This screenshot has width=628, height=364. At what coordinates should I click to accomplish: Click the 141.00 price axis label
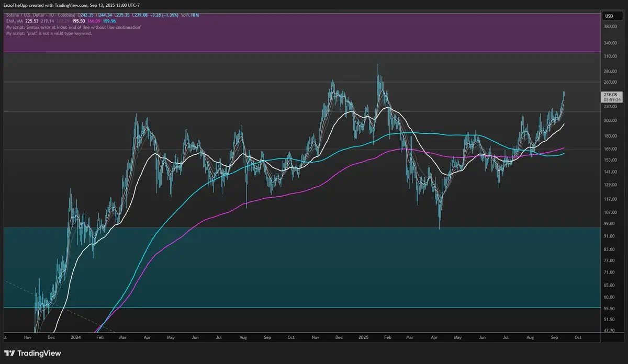click(x=610, y=172)
